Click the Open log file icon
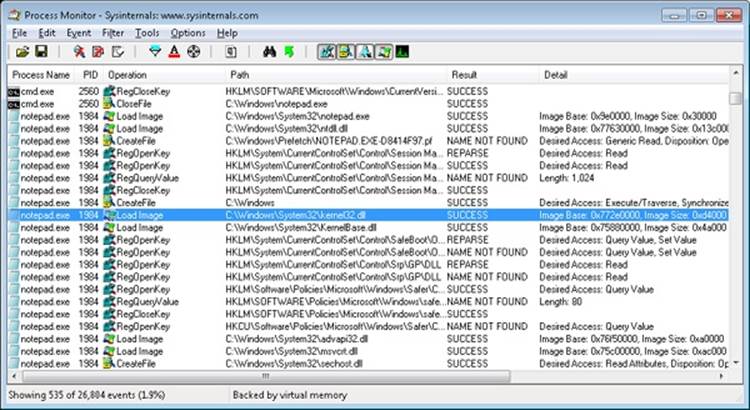 pyautogui.click(x=22, y=52)
